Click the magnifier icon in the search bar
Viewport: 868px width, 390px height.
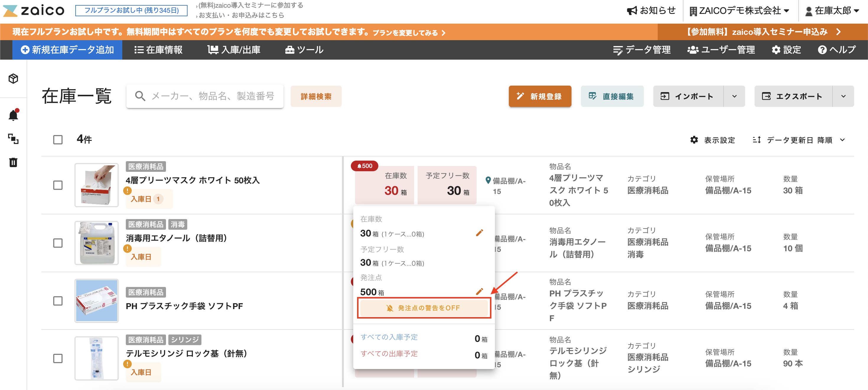point(140,96)
